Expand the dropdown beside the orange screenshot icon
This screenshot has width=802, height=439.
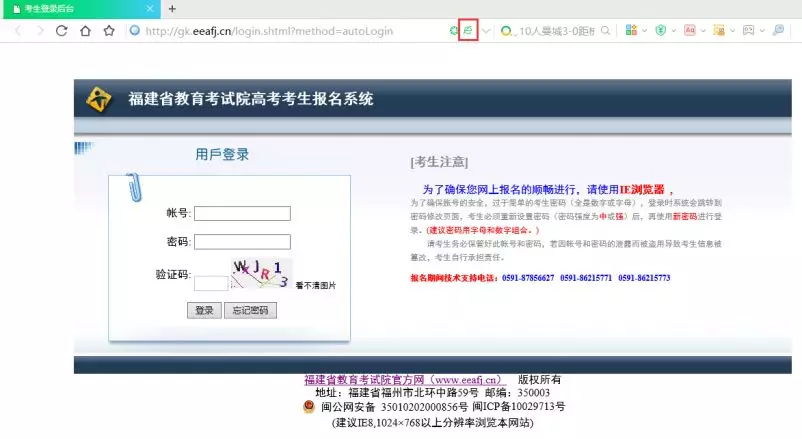732,31
